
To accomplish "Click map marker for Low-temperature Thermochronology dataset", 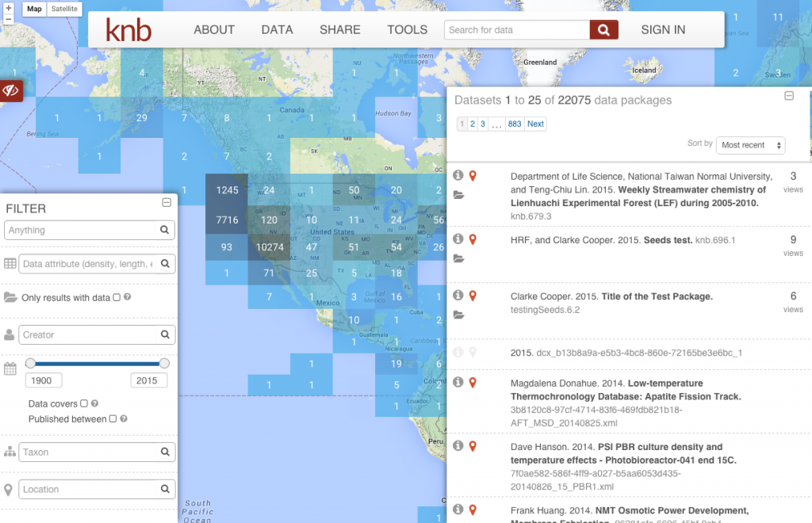I will pyautogui.click(x=473, y=383).
